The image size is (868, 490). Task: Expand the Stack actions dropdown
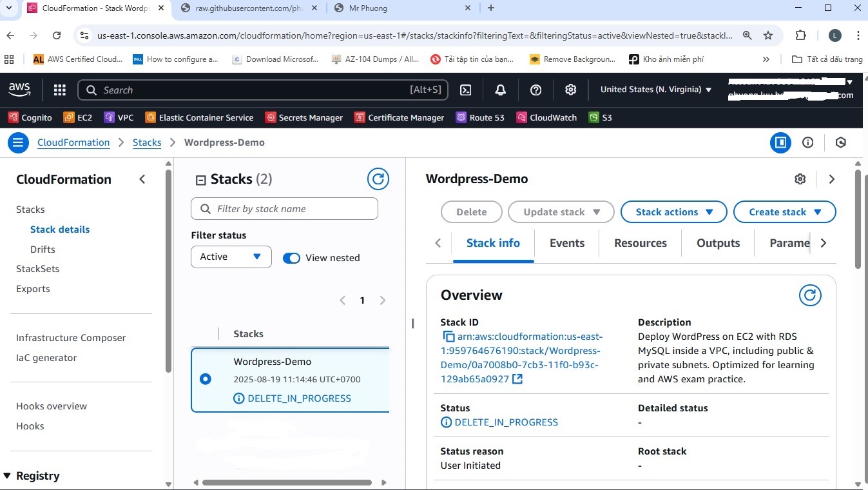[x=673, y=212]
